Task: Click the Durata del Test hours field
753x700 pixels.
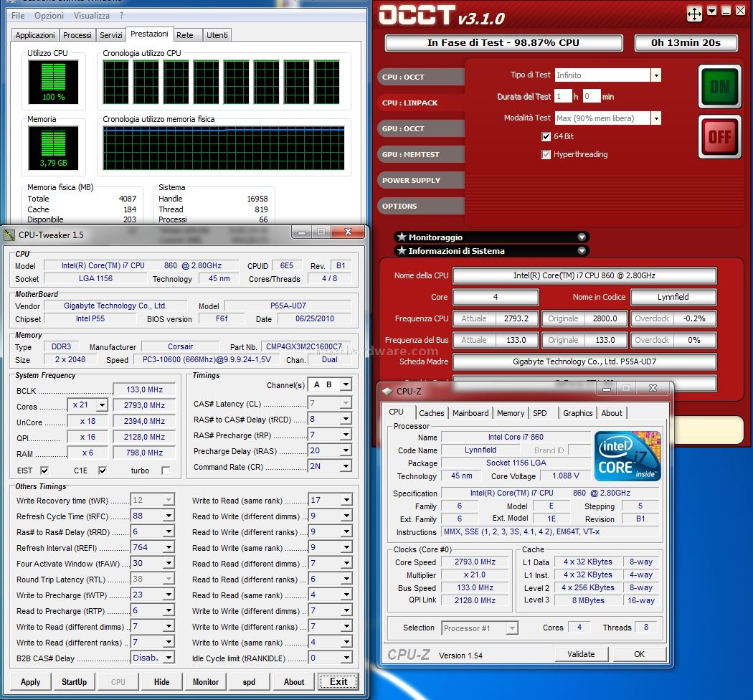Action: (x=563, y=96)
